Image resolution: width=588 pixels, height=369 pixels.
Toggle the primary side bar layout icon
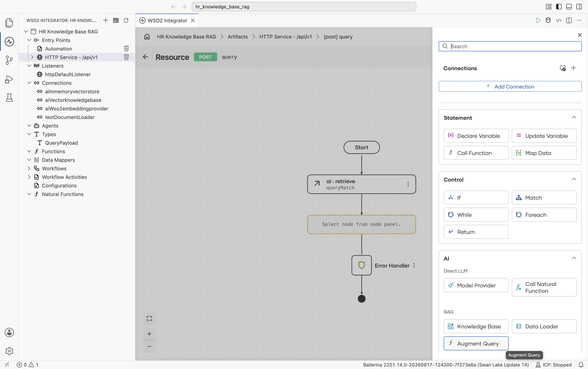559,7
